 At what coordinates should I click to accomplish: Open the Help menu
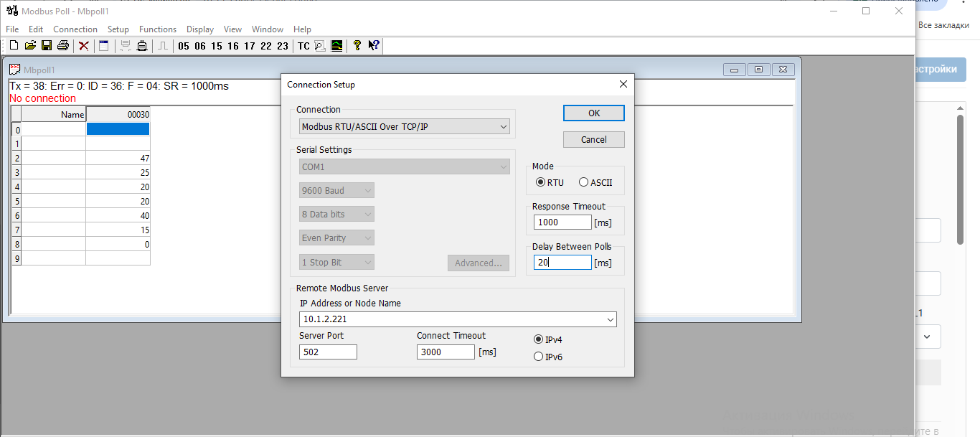[303, 29]
